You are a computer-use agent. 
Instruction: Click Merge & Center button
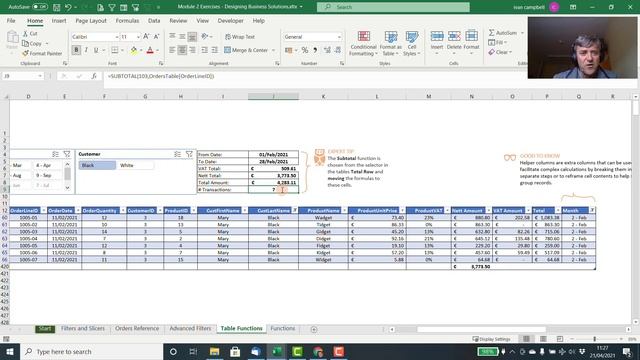pyautogui.click(x=246, y=50)
